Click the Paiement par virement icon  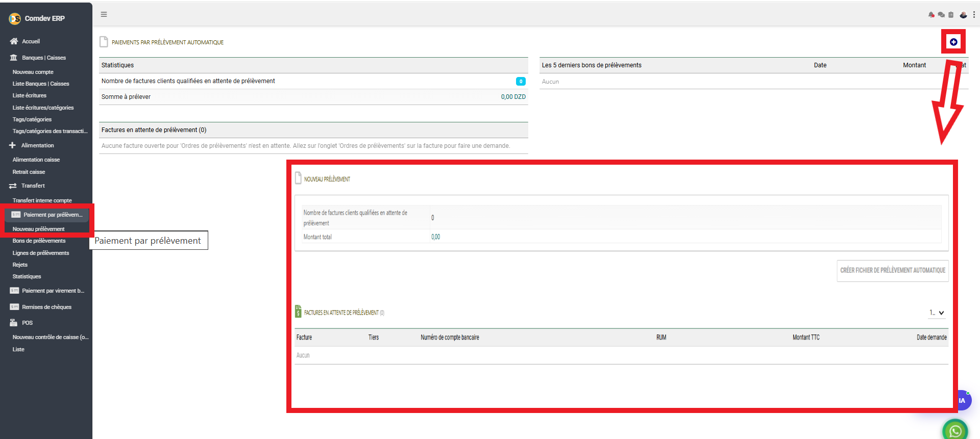pos(14,291)
